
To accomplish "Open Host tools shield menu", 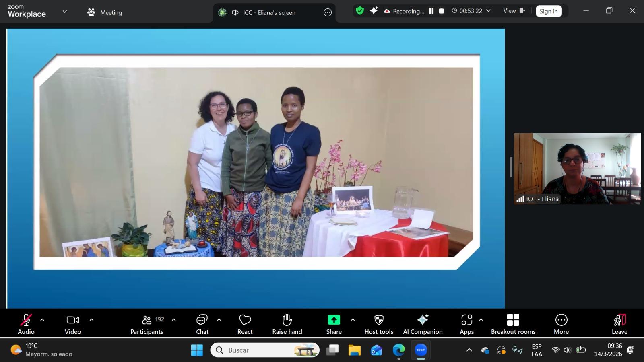I will pyautogui.click(x=379, y=324).
